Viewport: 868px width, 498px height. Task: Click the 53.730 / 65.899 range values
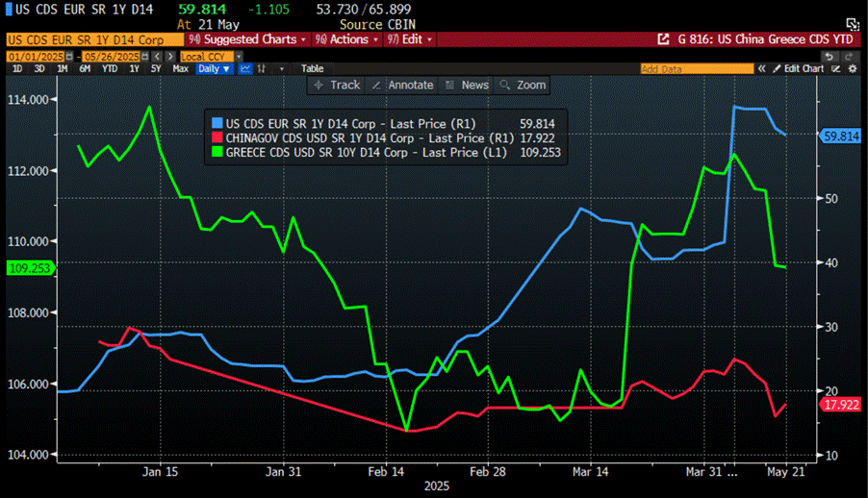tap(364, 10)
